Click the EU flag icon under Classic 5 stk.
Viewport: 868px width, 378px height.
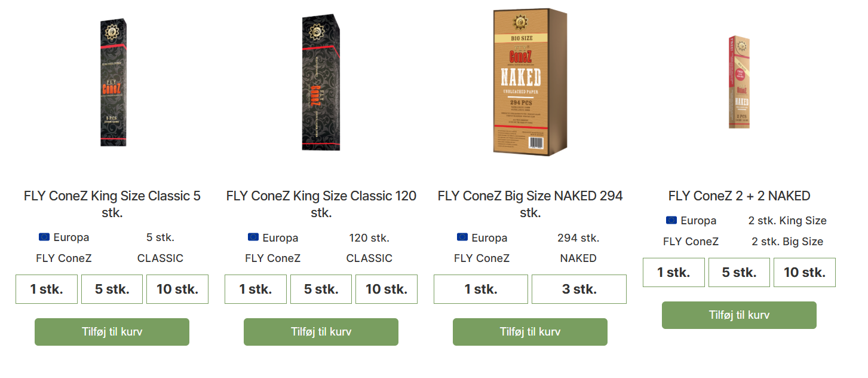pyautogui.click(x=44, y=237)
